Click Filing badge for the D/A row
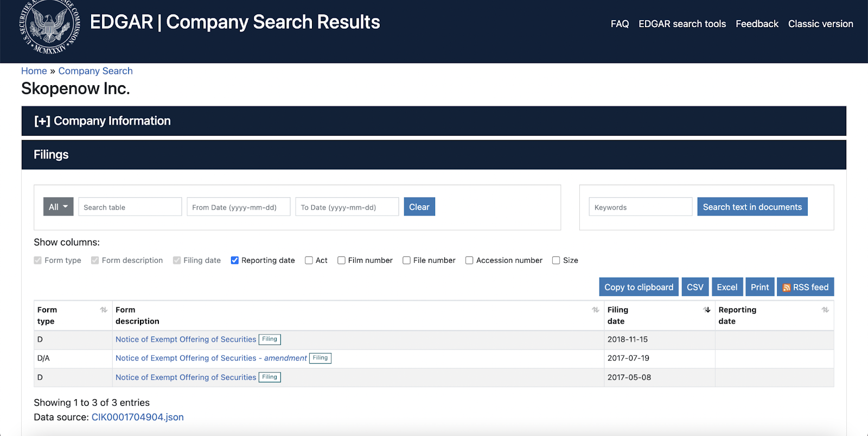 [320, 358]
